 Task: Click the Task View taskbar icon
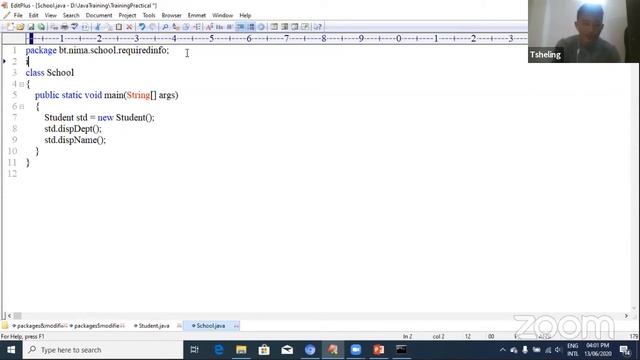[x=195, y=350]
